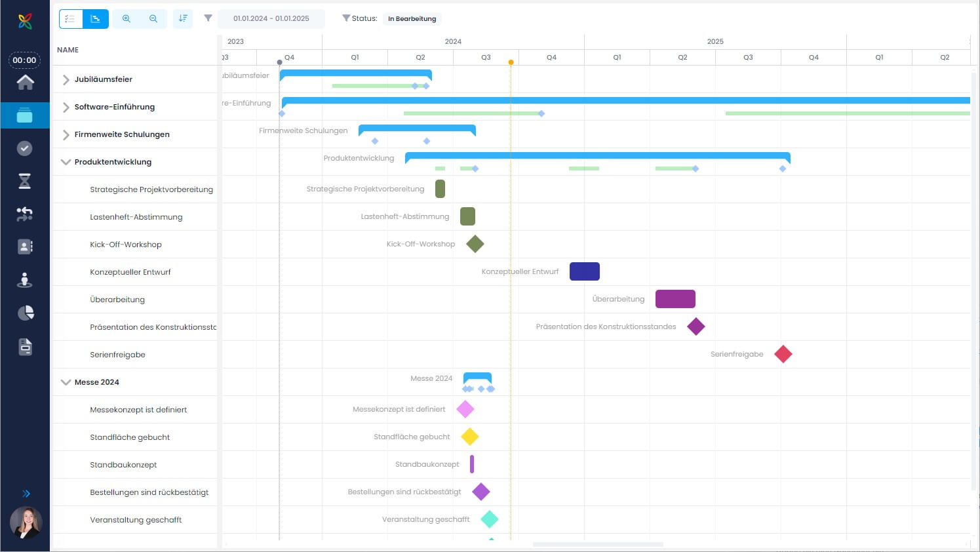Expand the Software-Einführung project row
Viewport: 980px width, 552px height.
click(x=66, y=107)
